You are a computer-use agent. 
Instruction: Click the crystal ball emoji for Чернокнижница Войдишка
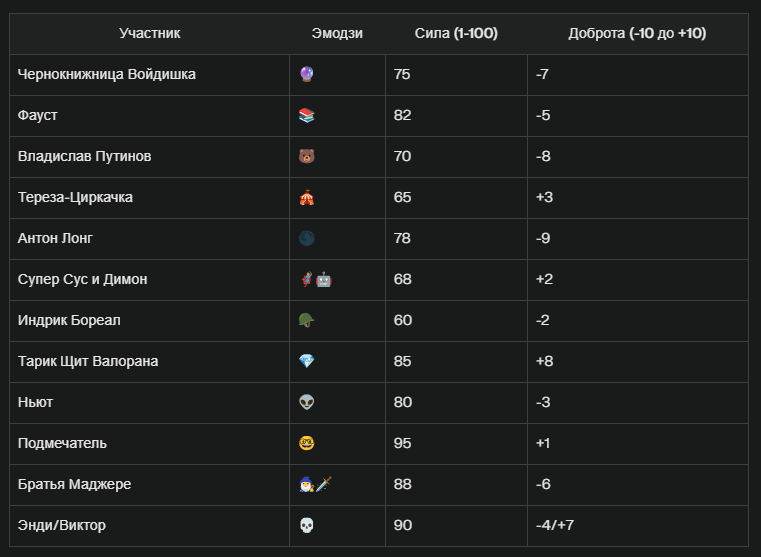[x=307, y=74]
